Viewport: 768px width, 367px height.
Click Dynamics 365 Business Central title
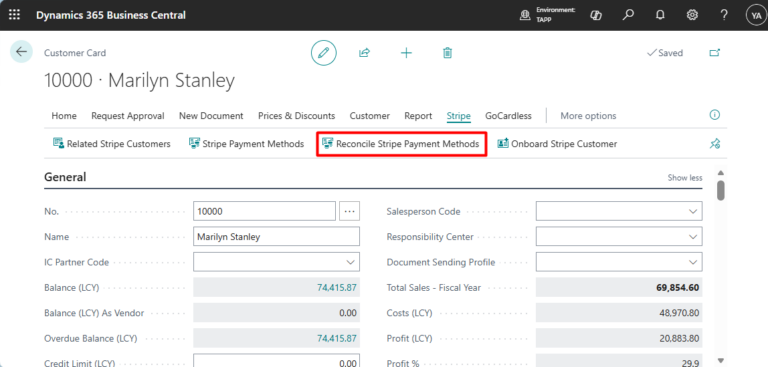tap(111, 15)
